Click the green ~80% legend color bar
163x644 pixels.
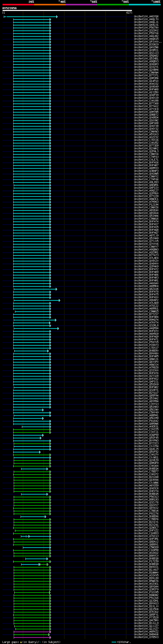113,5
